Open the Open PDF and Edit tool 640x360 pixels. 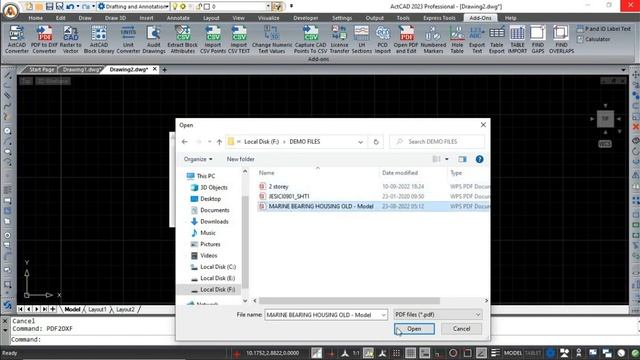[406, 39]
